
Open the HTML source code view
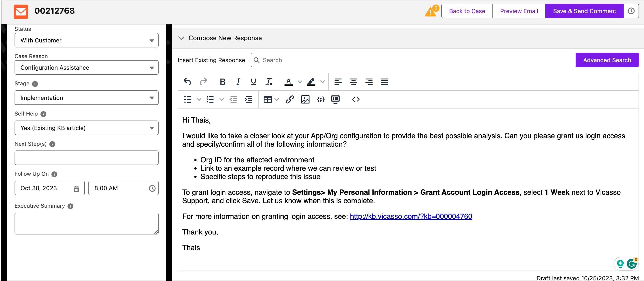point(356,99)
